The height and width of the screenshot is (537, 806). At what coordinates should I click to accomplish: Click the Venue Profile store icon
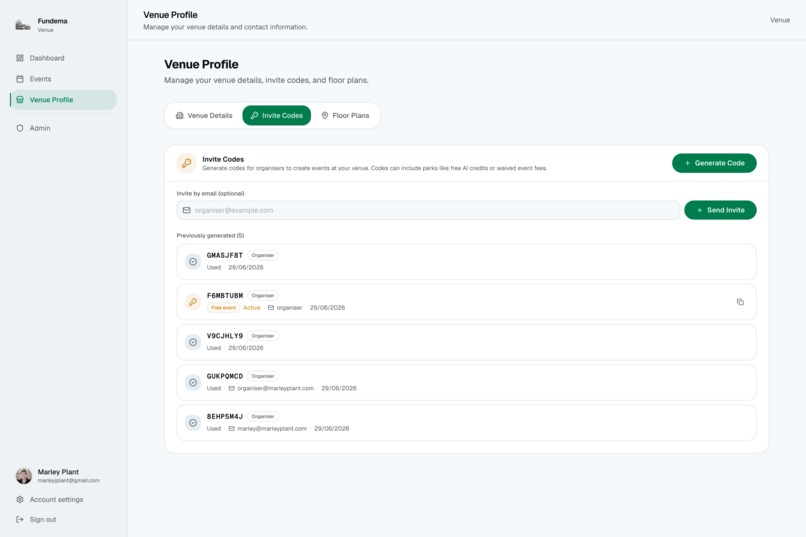pyautogui.click(x=20, y=100)
